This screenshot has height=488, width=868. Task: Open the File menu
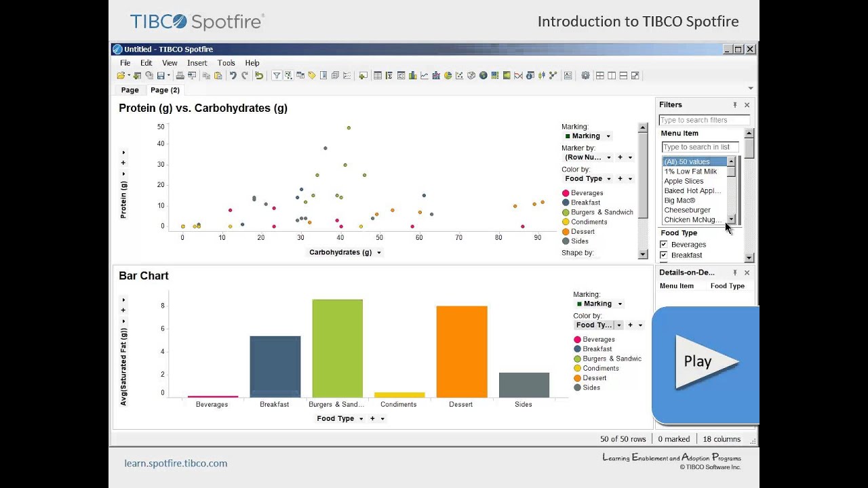tap(125, 63)
